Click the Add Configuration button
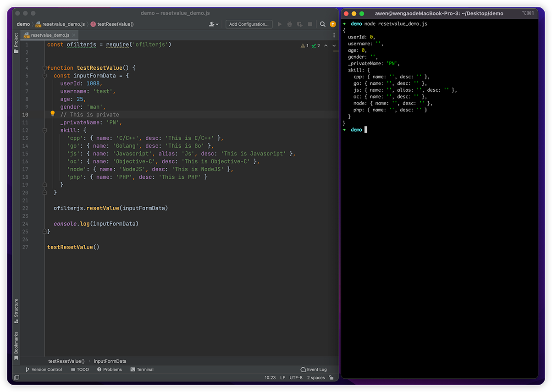The width and height of the screenshot is (552, 392). click(249, 24)
